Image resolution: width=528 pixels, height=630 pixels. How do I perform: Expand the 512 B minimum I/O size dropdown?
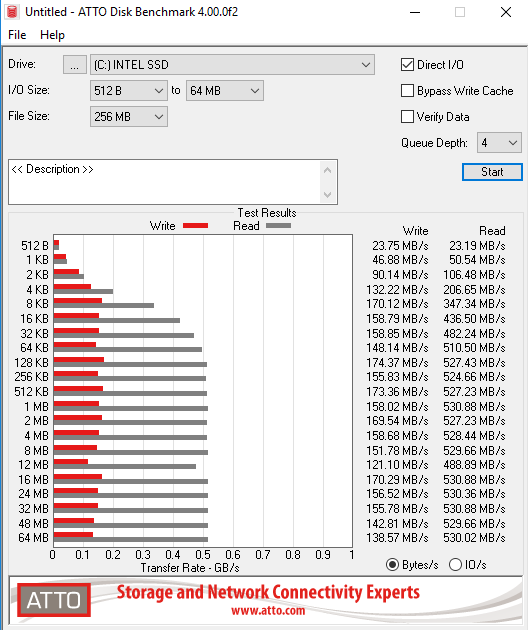point(129,91)
